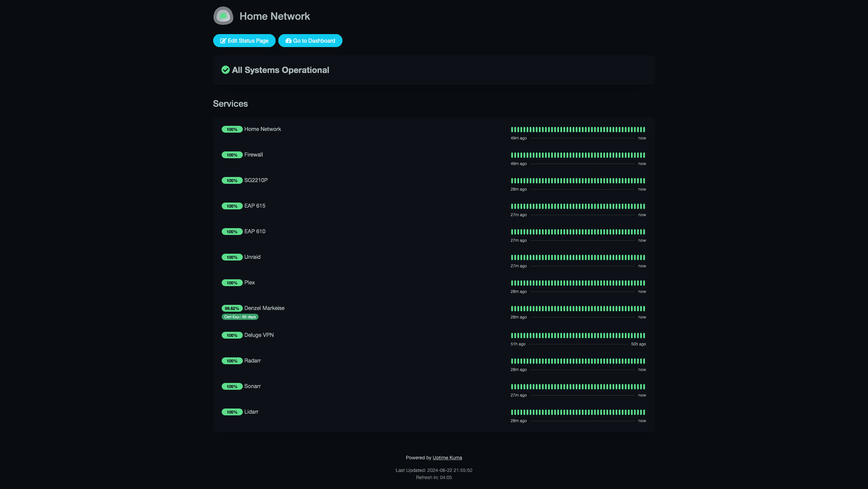
Task: Click the Plex 100% uptime badge
Action: pos(232,283)
